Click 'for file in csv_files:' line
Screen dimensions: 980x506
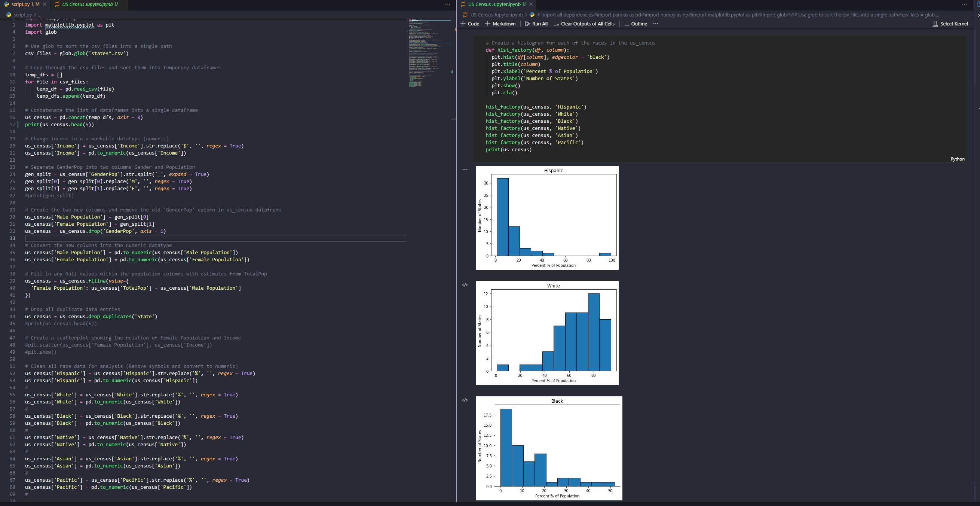point(57,82)
